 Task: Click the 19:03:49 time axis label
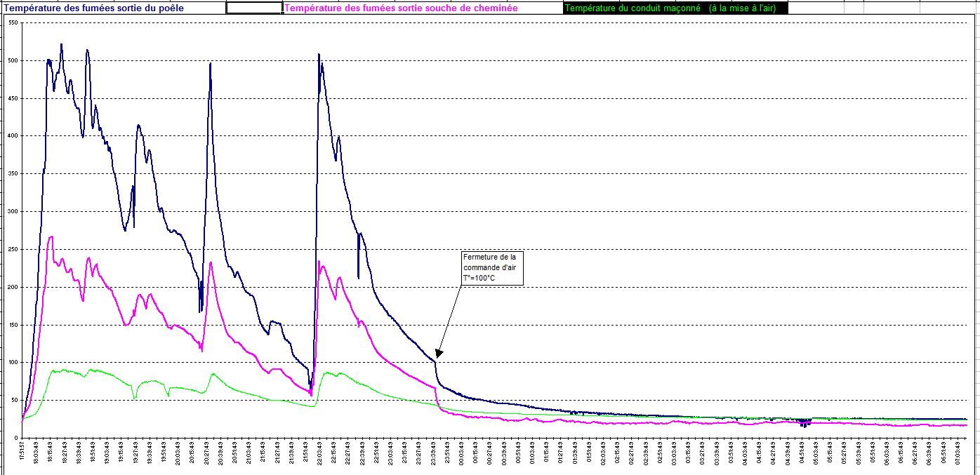pos(107,452)
